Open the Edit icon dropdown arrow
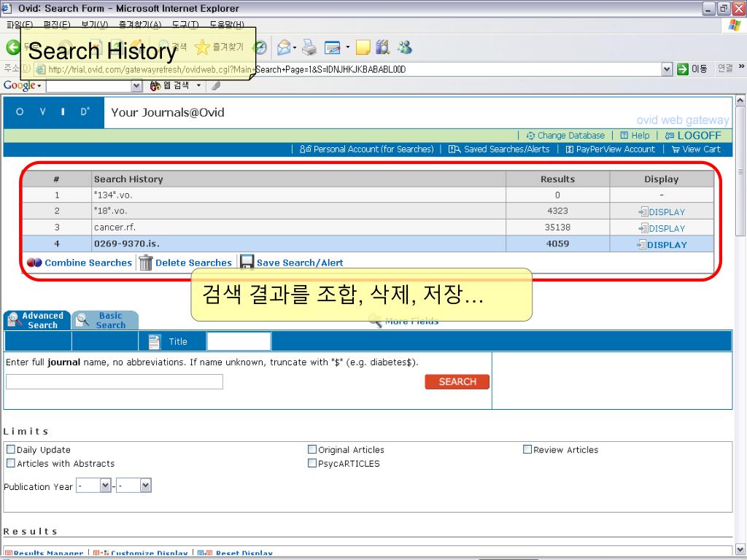 (347, 47)
